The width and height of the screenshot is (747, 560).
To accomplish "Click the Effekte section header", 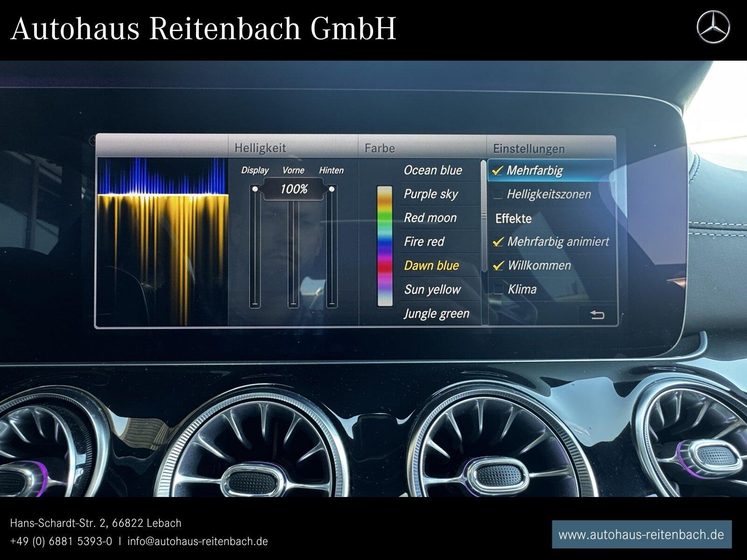I will pos(513,218).
